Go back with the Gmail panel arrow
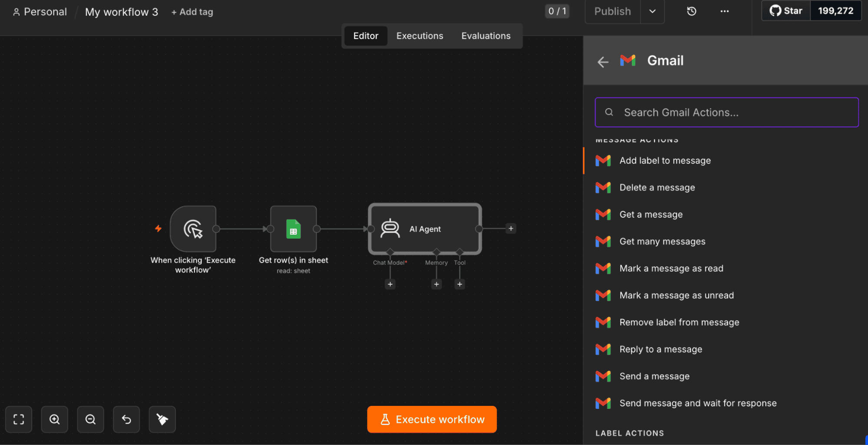868x445 pixels. [x=603, y=62]
